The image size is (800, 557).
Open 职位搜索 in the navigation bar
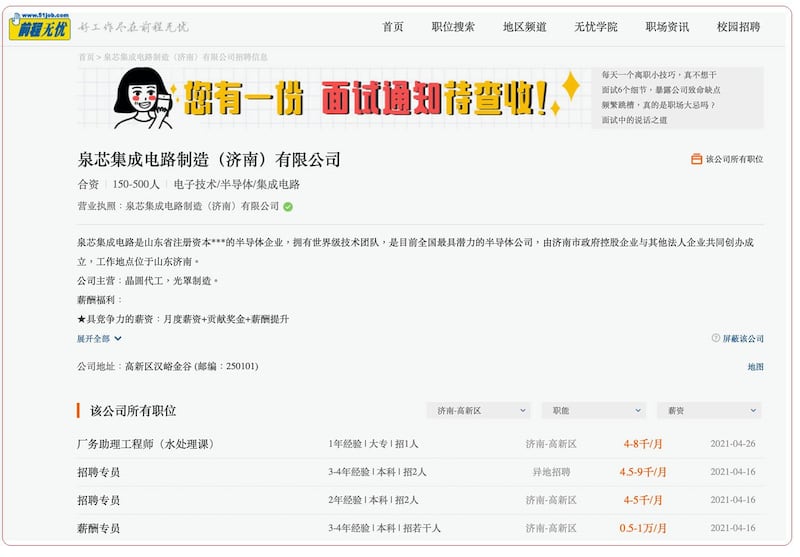453,27
